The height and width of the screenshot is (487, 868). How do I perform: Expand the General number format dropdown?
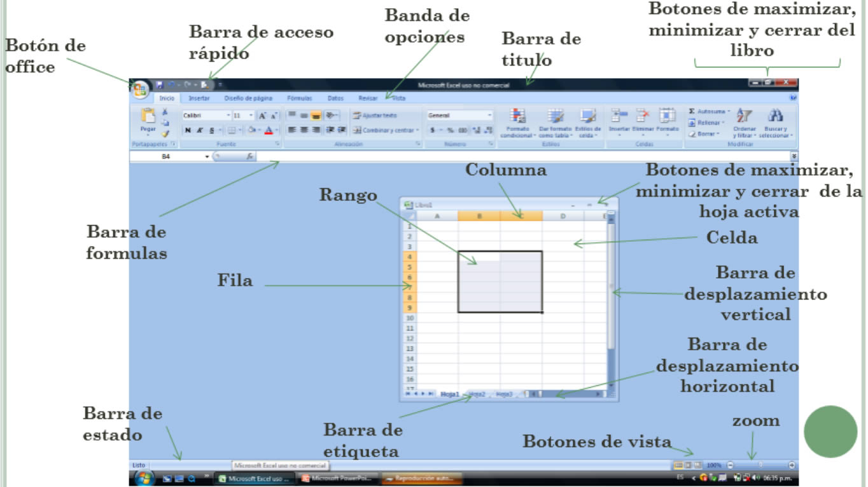point(489,116)
